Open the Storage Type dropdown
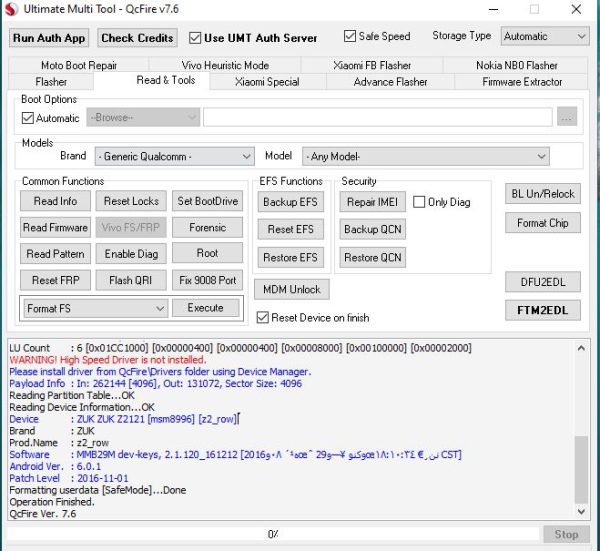This screenshot has height=551, width=600. coord(545,36)
